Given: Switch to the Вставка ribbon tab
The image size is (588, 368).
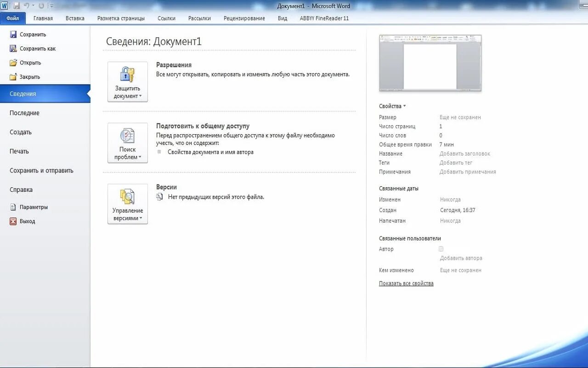Looking at the screenshot, I should pyautogui.click(x=75, y=18).
